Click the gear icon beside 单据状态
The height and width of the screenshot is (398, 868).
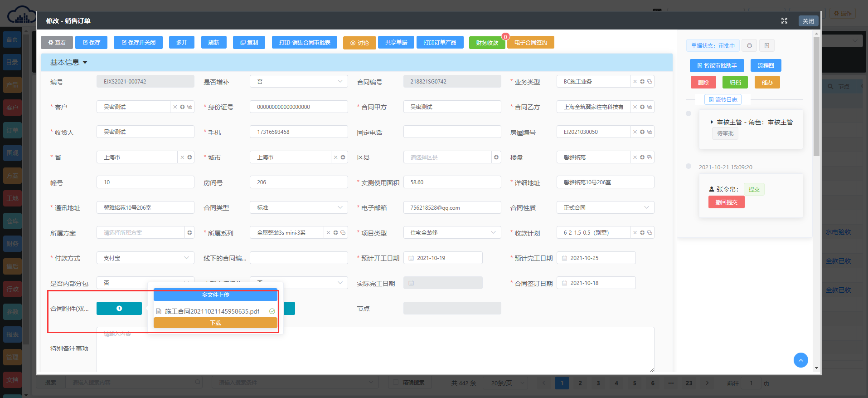click(x=749, y=46)
